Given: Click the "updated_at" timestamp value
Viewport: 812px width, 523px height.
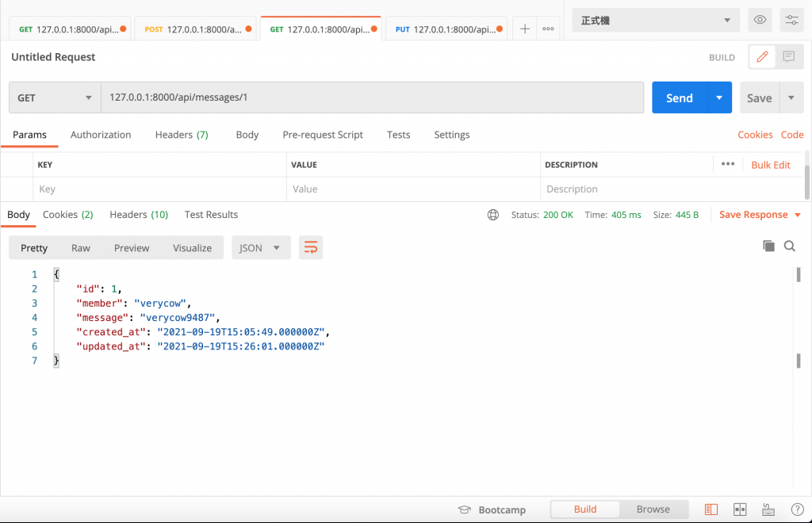Looking at the screenshot, I should pos(241,346).
